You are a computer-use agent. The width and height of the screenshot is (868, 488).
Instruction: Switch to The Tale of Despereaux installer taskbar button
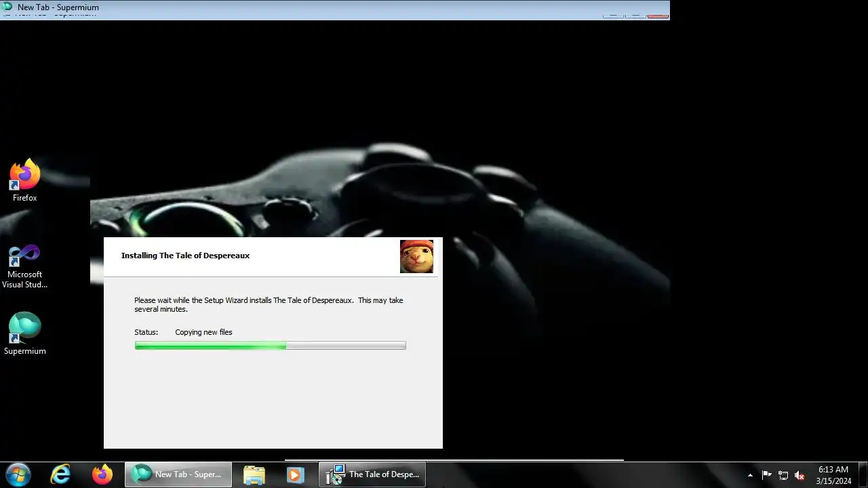tap(372, 474)
